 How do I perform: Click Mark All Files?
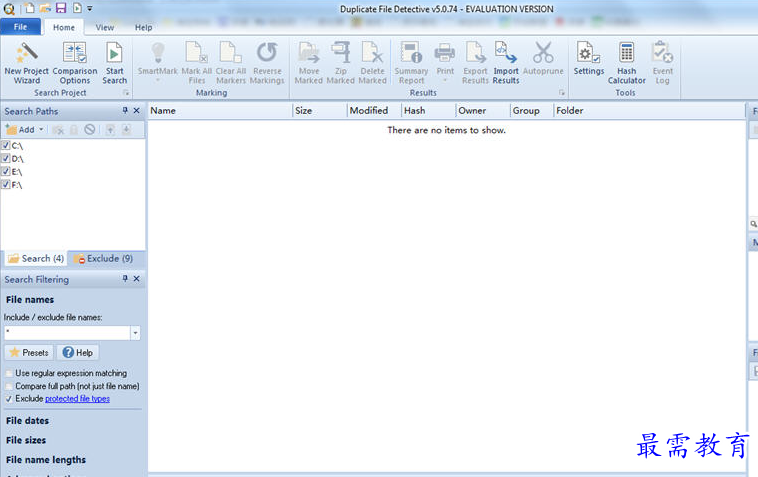coord(197,63)
